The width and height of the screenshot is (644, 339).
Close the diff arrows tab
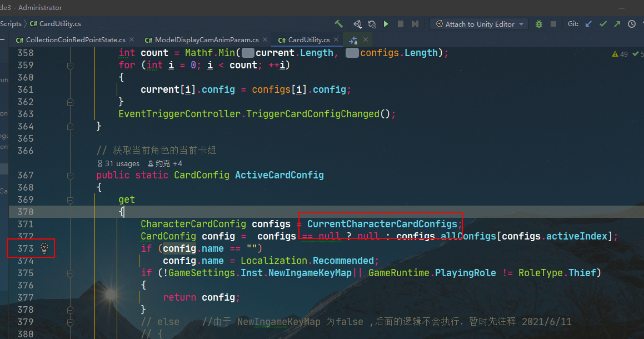point(365,39)
